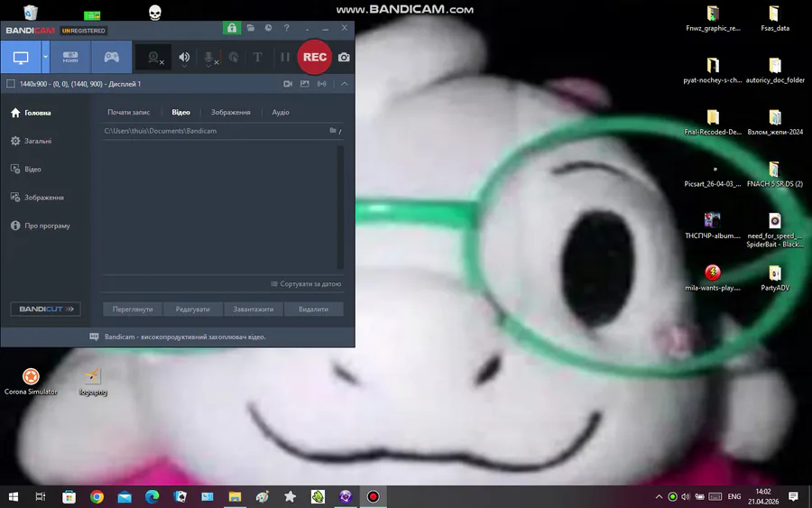This screenshot has width=812, height=508.
Task: Open notification center in taskbar
Action: 793,496
